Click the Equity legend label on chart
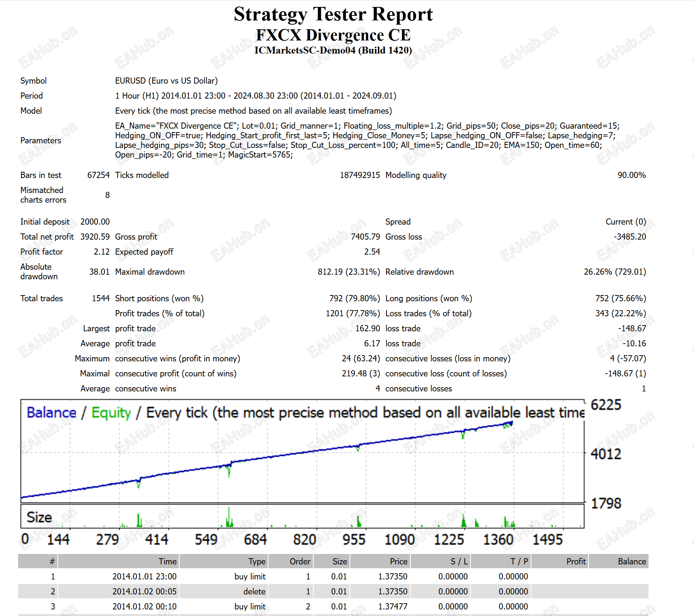 tap(111, 413)
